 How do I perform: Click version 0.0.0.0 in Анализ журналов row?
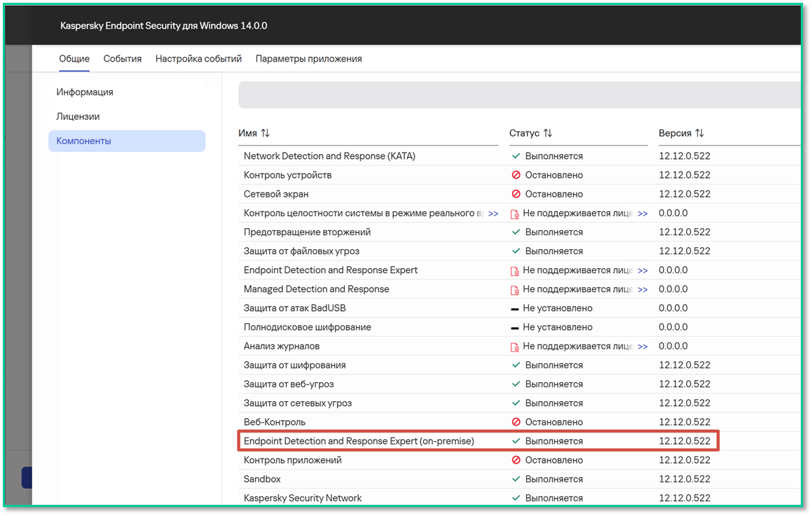click(x=673, y=347)
